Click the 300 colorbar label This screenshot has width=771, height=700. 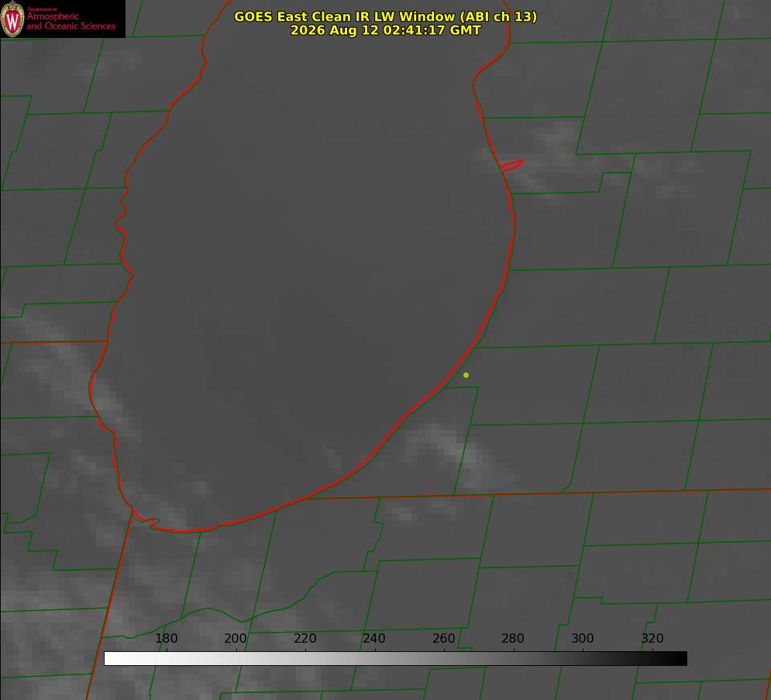583,638
